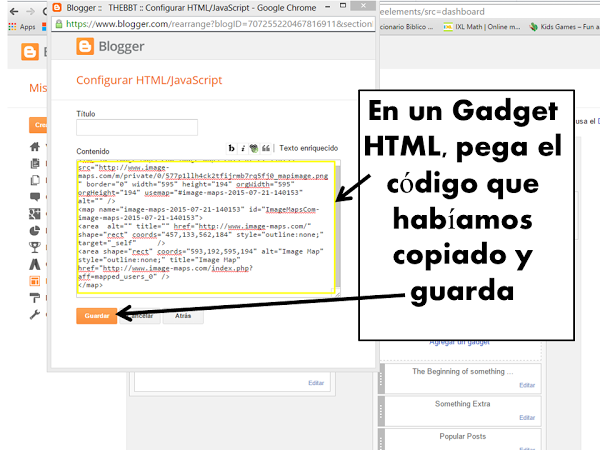600x450 pixels.
Task: Click inside the Contenido code textarea
Action: coord(205,228)
